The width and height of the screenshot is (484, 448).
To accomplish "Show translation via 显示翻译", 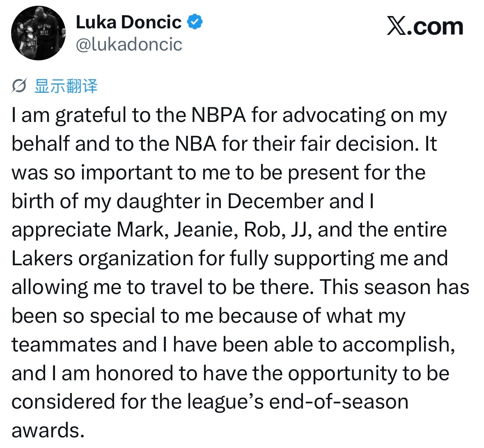I will coord(66,86).
